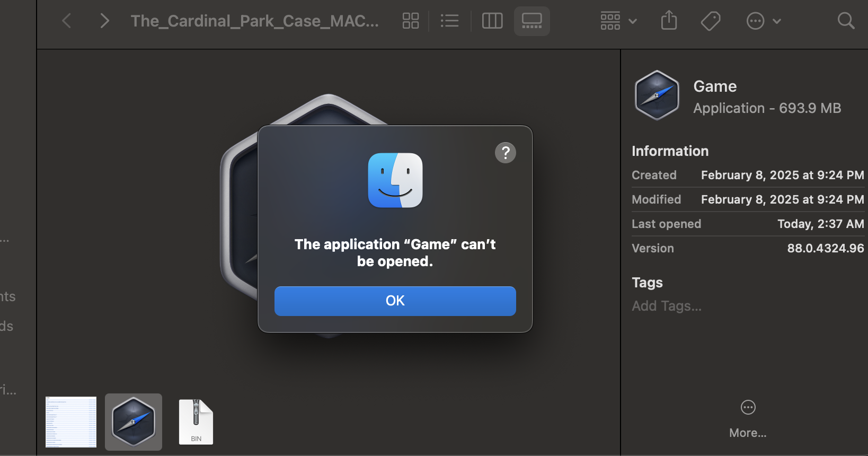Image resolution: width=868 pixels, height=456 pixels.
Task: Click the Game name in preview panel
Action: (x=715, y=86)
